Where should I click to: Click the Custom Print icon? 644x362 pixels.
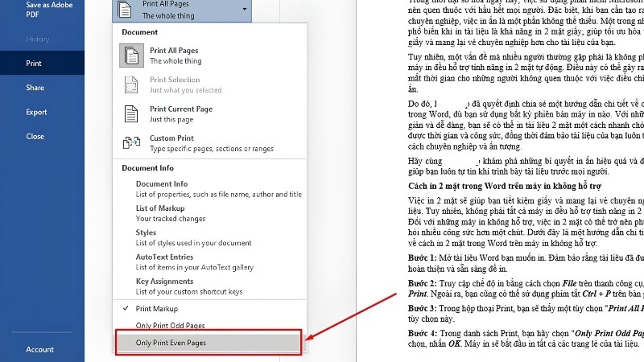(131, 143)
